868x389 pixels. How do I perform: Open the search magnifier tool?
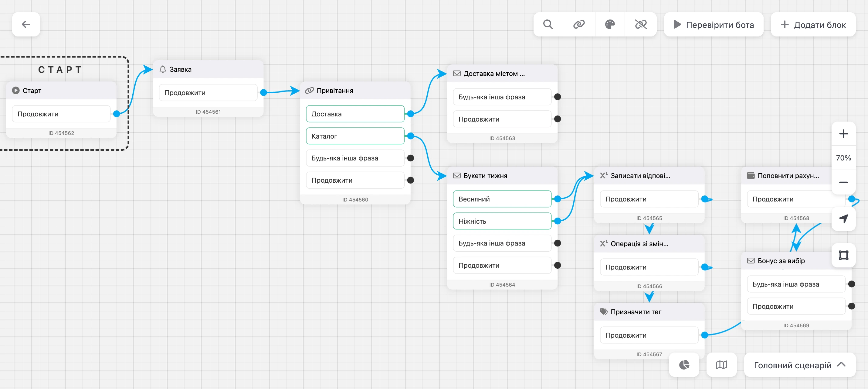tap(548, 24)
